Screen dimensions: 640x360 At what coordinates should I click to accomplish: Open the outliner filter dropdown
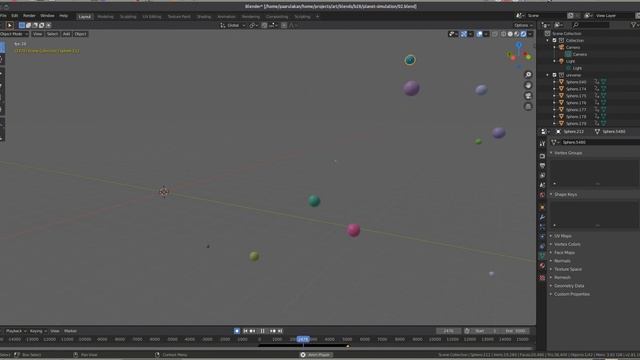635,25
